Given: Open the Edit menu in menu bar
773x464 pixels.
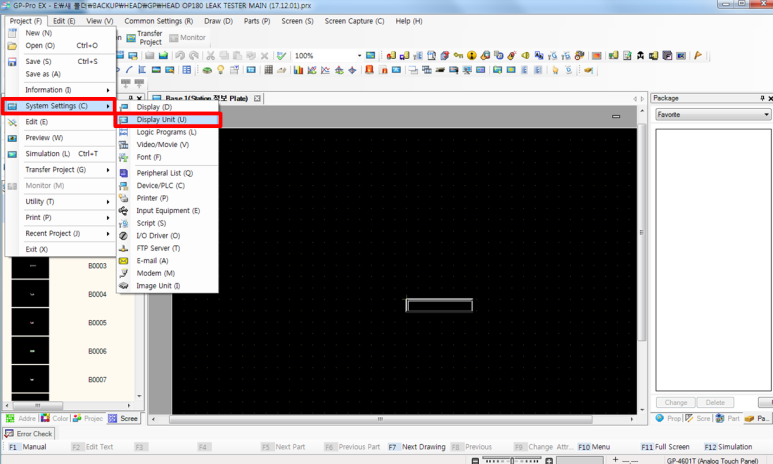Looking at the screenshot, I should point(64,21).
